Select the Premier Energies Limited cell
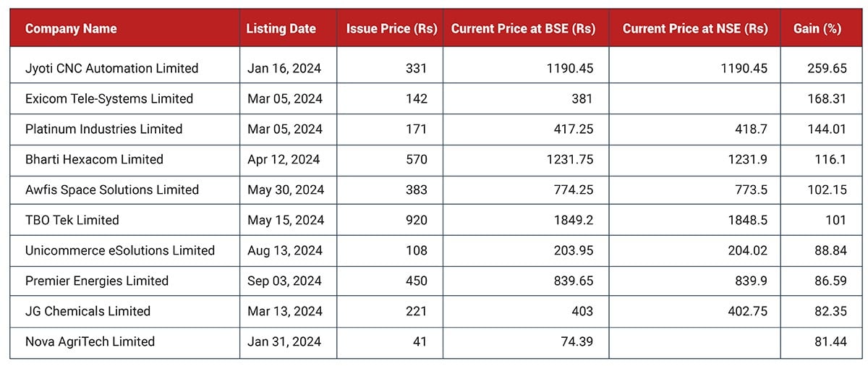 96,281
